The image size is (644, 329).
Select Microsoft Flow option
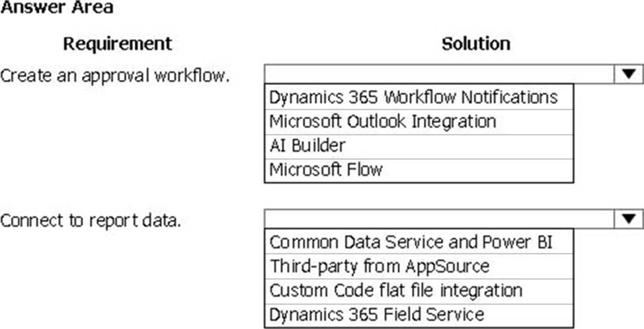coord(419,170)
